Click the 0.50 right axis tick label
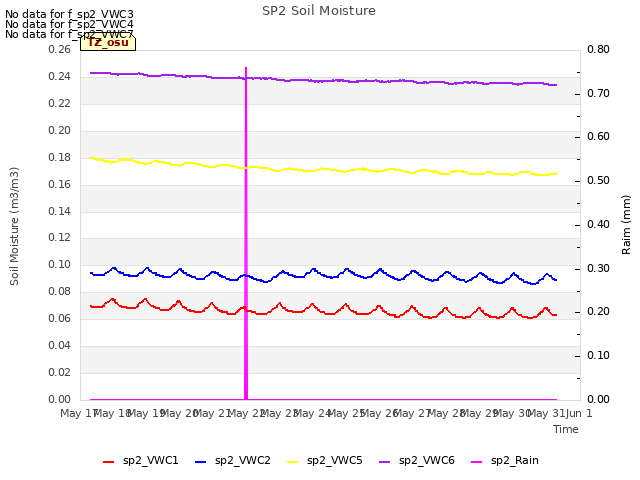 pyautogui.click(x=598, y=180)
